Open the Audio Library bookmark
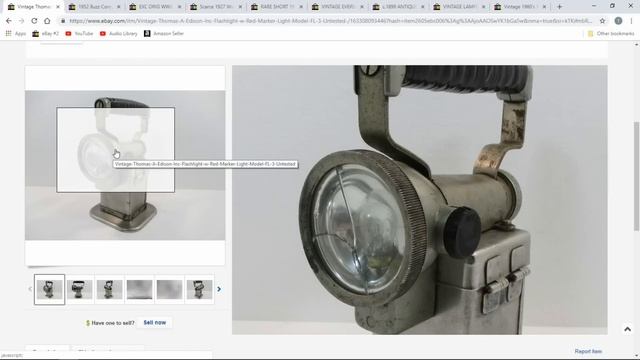 coord(118,33)
